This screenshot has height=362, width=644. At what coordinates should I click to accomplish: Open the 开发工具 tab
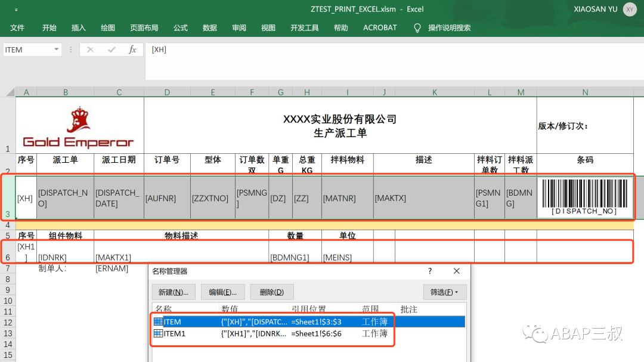(x=304, y=28)
